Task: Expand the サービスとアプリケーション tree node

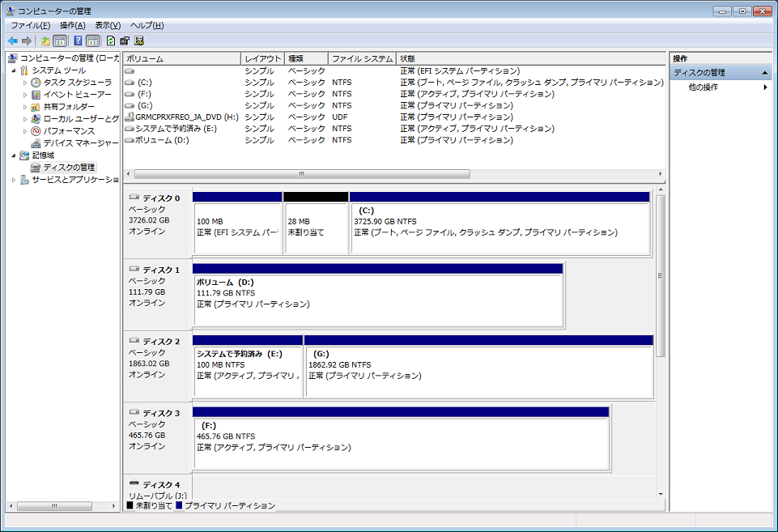Action: (14, 180)
